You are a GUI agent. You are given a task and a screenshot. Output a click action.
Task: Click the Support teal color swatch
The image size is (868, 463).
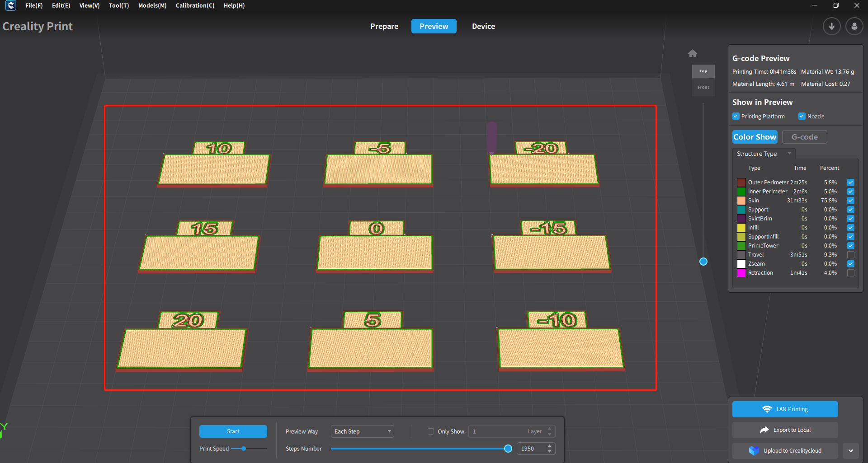(x=741, y=210)
